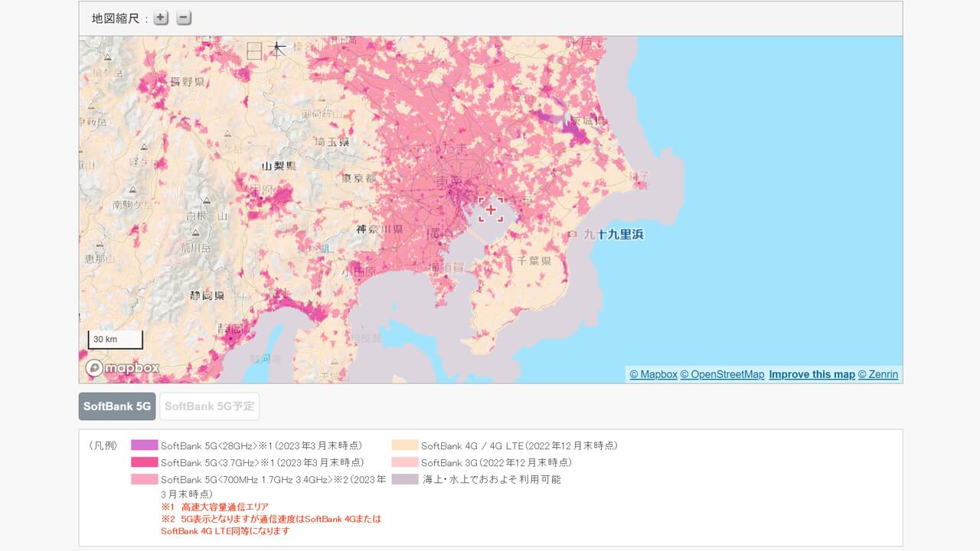This screenshot has height=551, width=980.
Task: Click the SoftBank 3G legend swatch
Action: click(x=406, y=462)
